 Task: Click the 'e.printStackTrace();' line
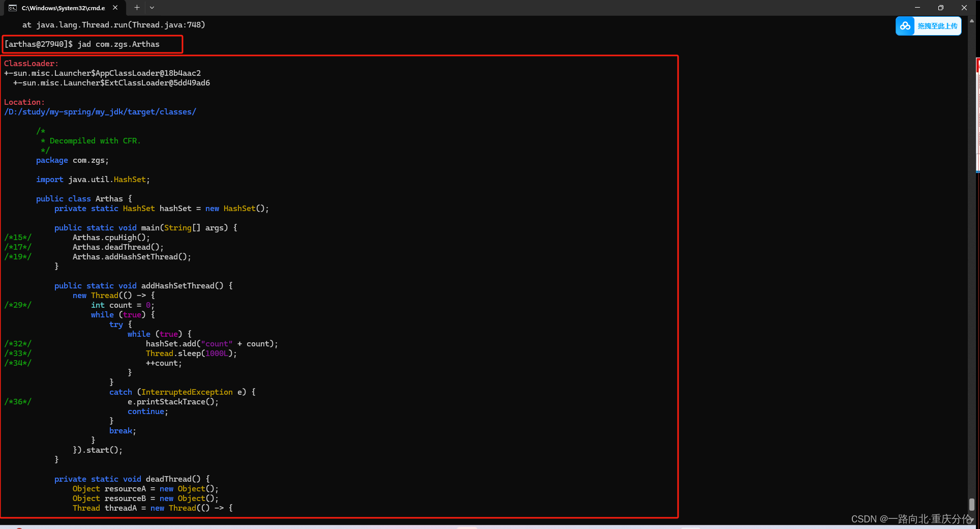point(173,402)
